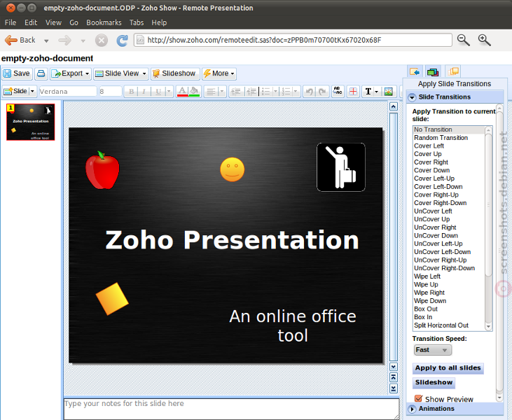Click the notes field for this slide

231,409
